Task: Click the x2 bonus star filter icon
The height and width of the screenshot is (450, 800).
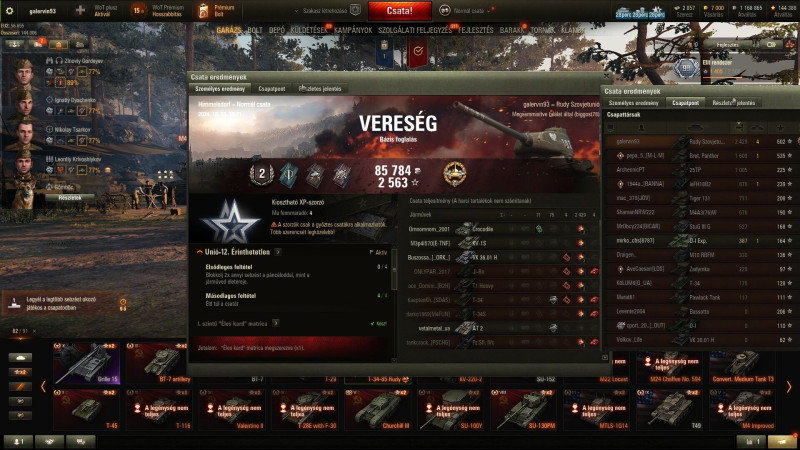Action: click(x=20, y=372)
